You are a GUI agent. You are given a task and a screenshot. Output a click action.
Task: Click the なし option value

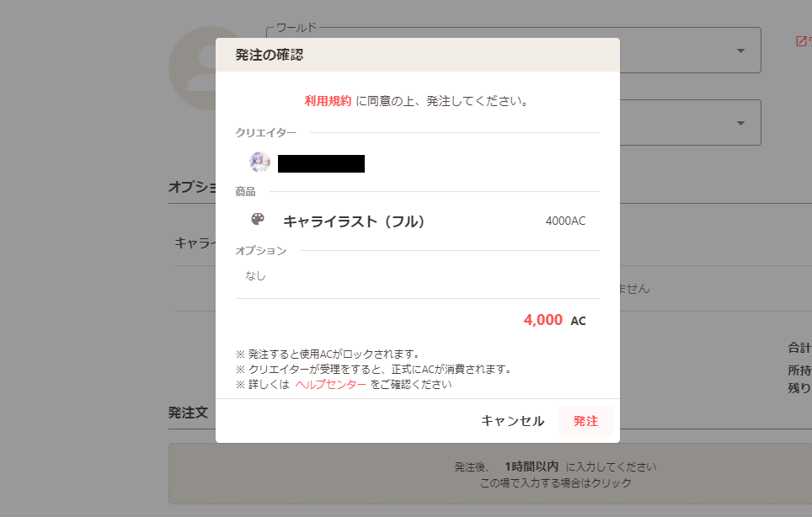coord(255,276)
